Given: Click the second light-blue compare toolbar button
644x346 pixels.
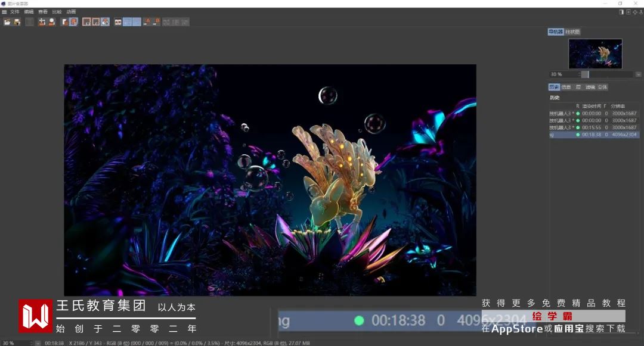Looking at the screenshot, I should (x=137, y=22).
